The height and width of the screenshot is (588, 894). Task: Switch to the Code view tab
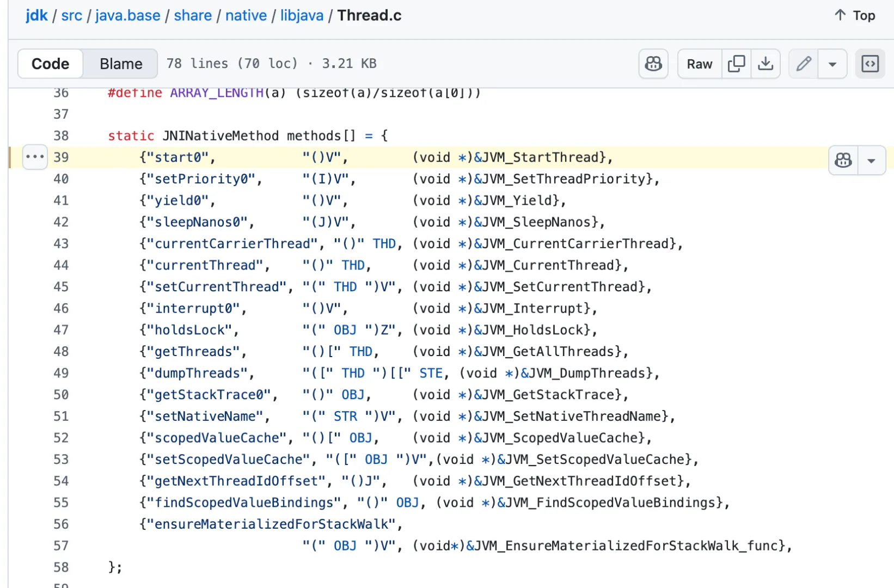pos(50,64)
